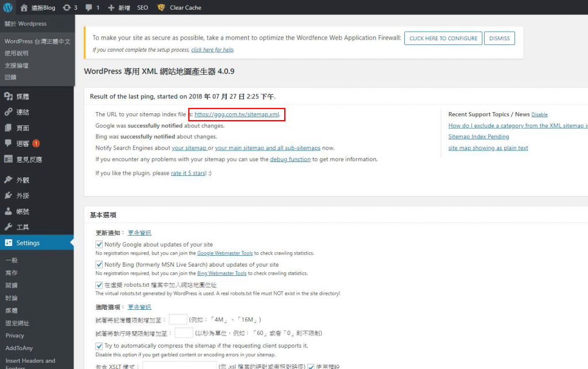Open the 工具 tools wrench icon
Screen dimensions: 588x369
(8, 226)
